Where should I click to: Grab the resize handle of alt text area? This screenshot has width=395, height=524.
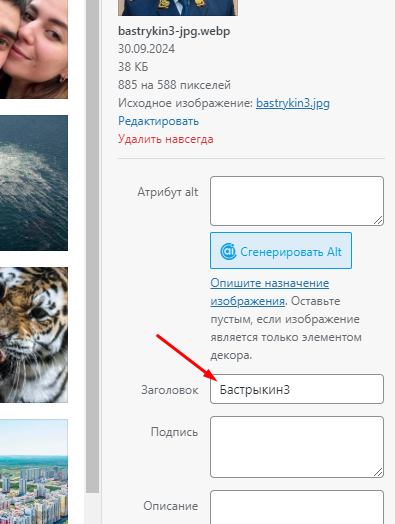378,220
